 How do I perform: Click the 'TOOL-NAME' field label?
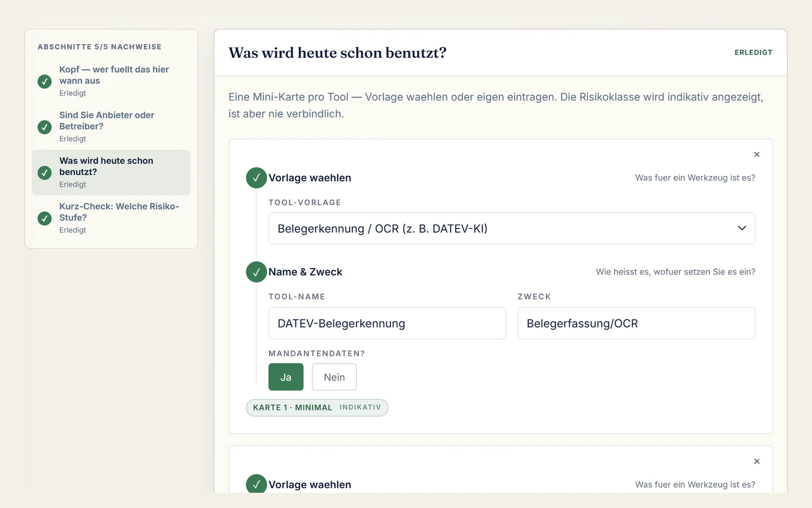coord(297,297)
